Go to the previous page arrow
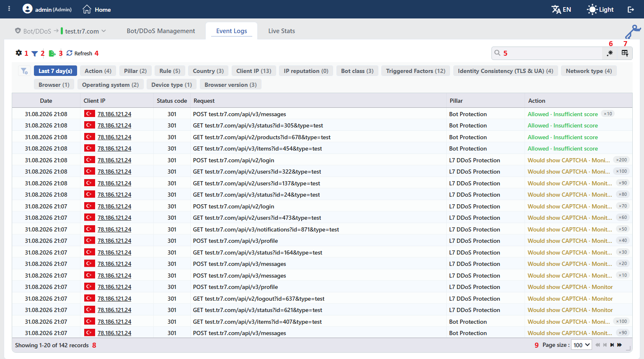The height and width of the screenshot is (359, 644). coord(605,345)
